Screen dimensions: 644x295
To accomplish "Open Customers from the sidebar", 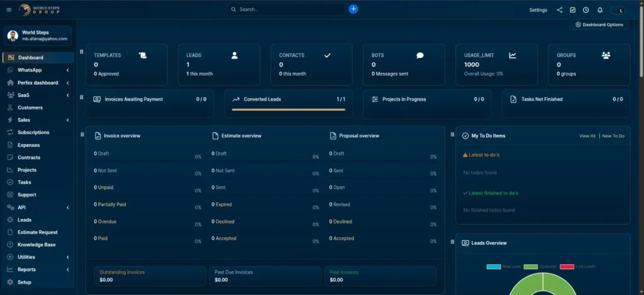I will click(30, 108).
